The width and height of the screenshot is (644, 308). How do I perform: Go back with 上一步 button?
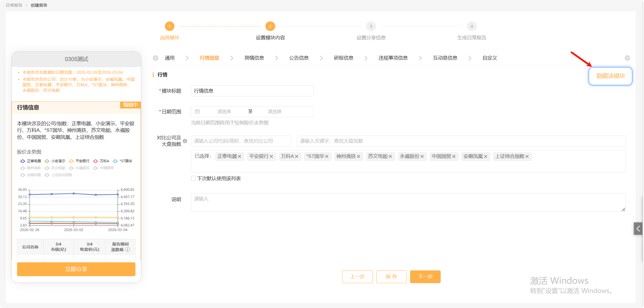[x=358, y=277]
